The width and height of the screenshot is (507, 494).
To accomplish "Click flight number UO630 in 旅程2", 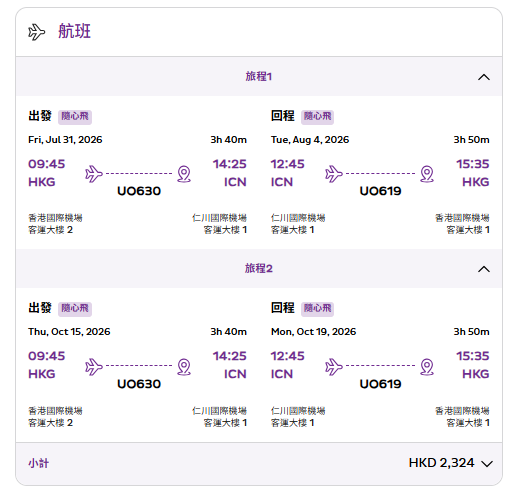I will tap(139, 384).
